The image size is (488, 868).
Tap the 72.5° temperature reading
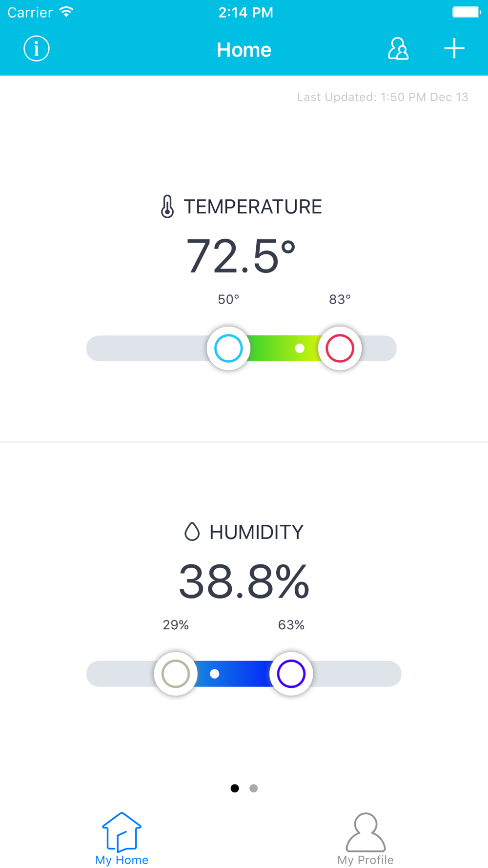point(241,256)
